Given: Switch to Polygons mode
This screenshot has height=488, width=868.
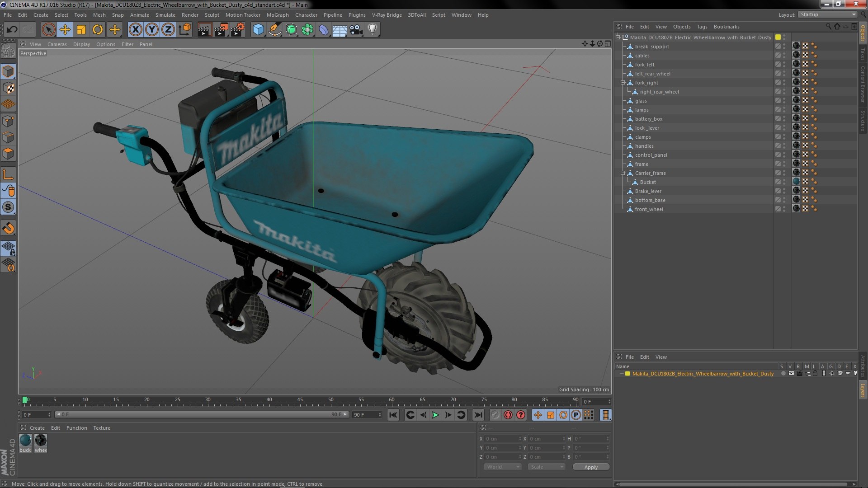Looking at the screenshot, I should point(8,154).
